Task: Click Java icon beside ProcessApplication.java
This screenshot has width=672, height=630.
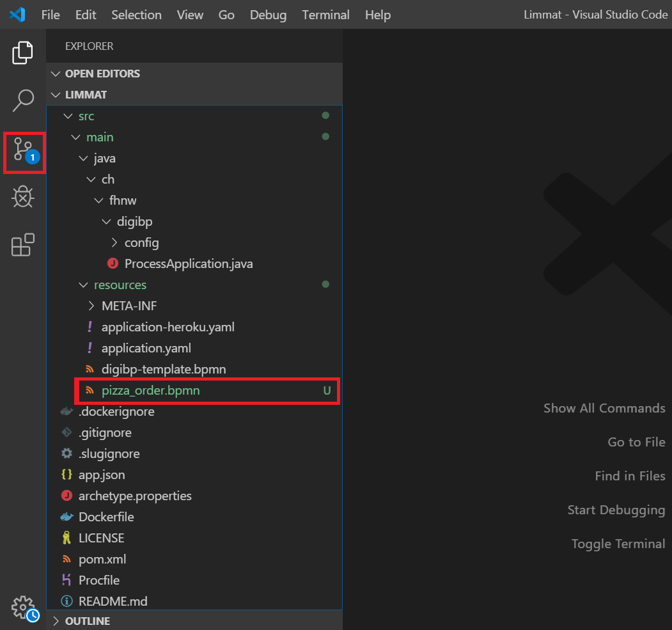Action: [113, 263]
